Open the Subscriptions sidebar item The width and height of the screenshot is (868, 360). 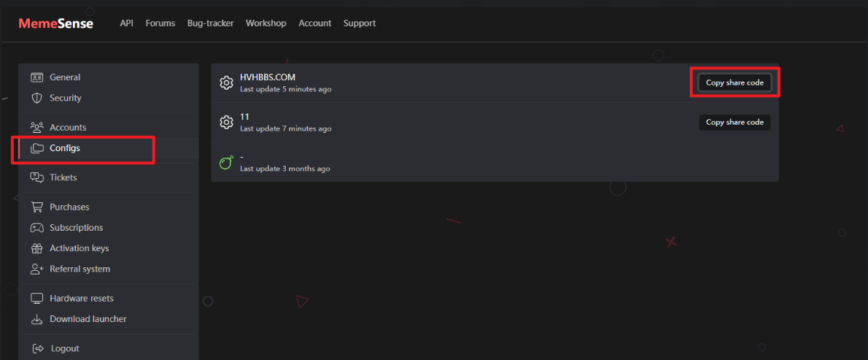(x=76, y=228)
